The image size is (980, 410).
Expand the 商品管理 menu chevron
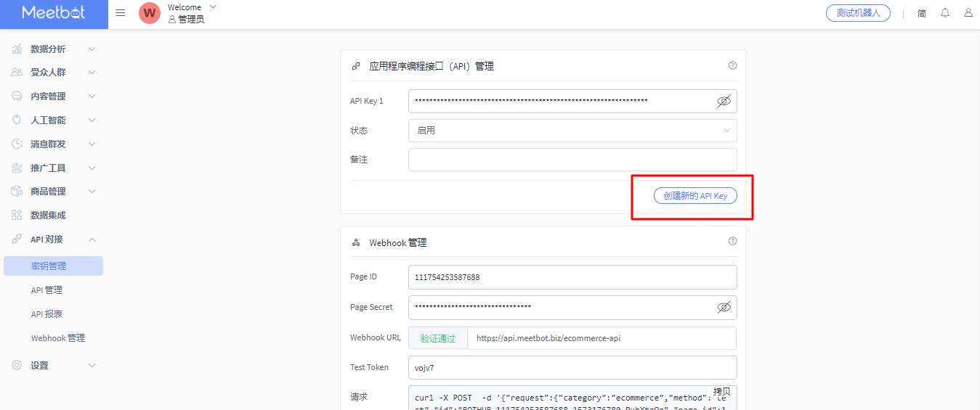pyautogui.click(x=92, y=192)
